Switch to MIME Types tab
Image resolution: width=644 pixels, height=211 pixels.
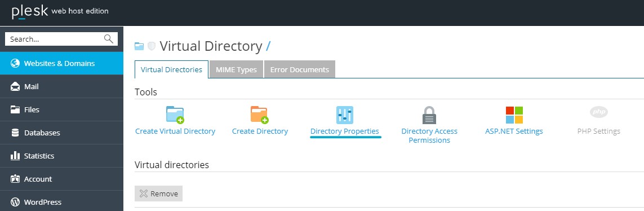tap(236, 69)
